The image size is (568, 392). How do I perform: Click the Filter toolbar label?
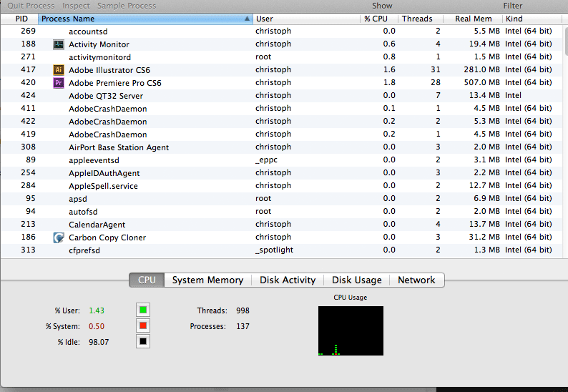[513, 6]
